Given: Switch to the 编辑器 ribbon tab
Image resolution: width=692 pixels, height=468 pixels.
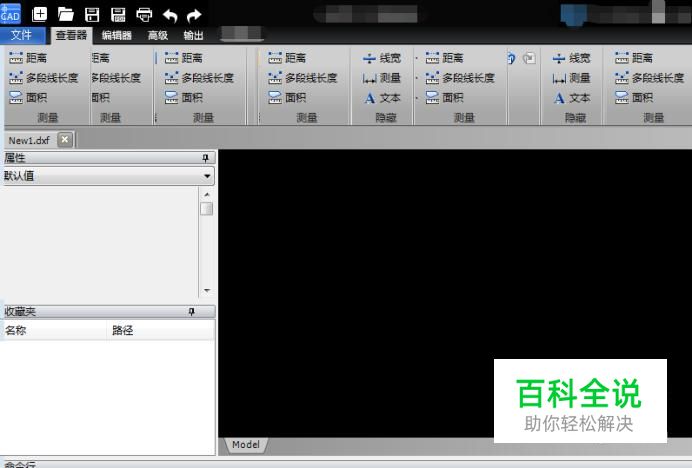Looking at the screenshot, I should [x=117, y=35].
